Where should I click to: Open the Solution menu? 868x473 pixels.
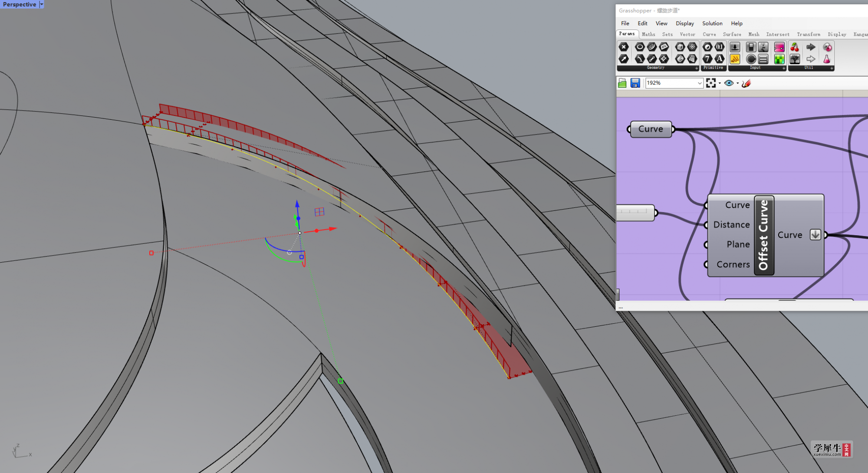tap(712, 23)
